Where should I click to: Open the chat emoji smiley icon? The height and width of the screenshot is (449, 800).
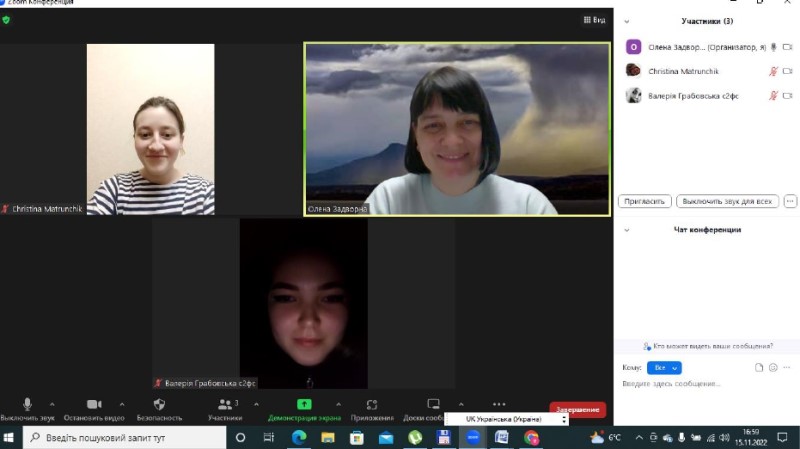pos(773,367)
